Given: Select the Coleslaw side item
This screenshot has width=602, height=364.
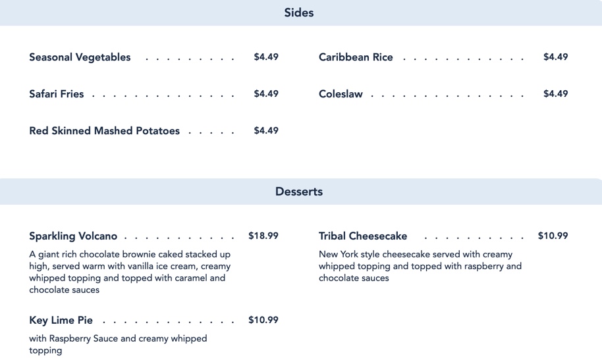Looking at the screenshot, I should click(341, 94).
